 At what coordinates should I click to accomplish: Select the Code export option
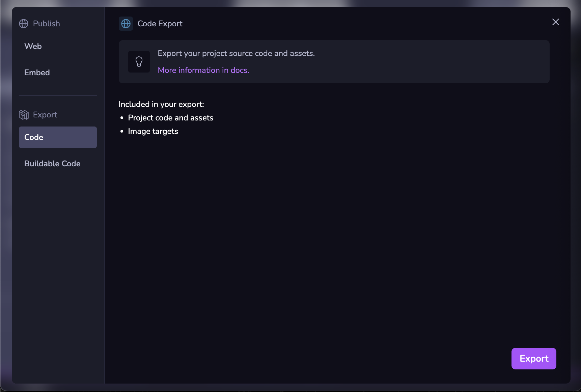pyautogui.click(x=58, y=137)
